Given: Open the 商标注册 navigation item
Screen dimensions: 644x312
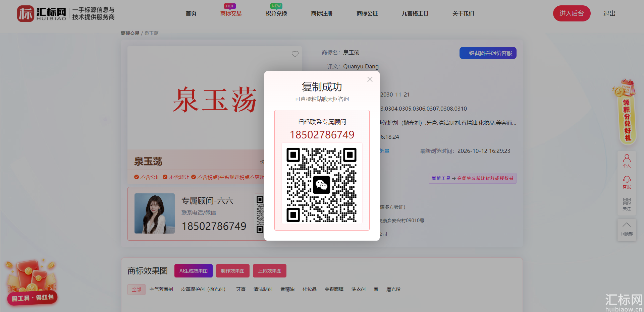Looking at the screenshot, I should click(x=322, y=13).
